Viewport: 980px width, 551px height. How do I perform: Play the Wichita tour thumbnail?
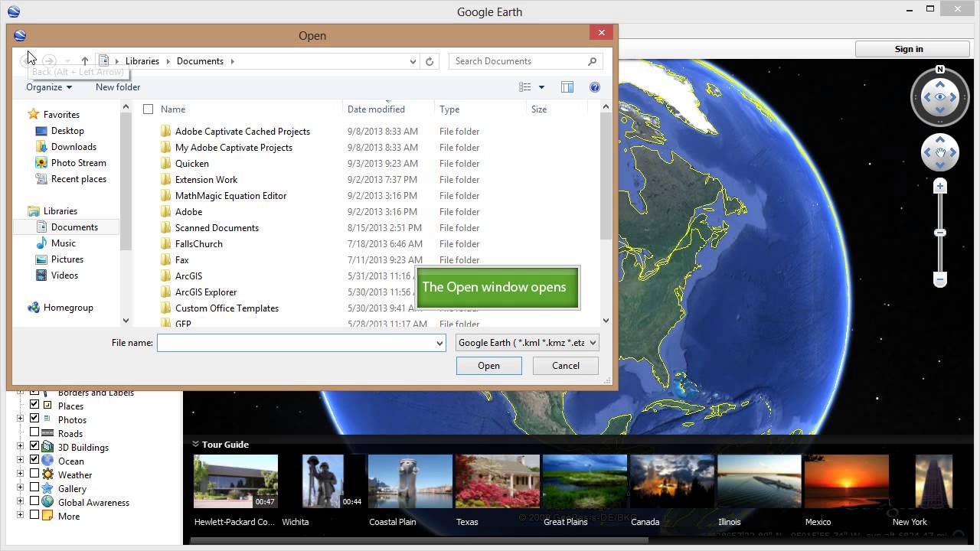click(x=322, y=481)
